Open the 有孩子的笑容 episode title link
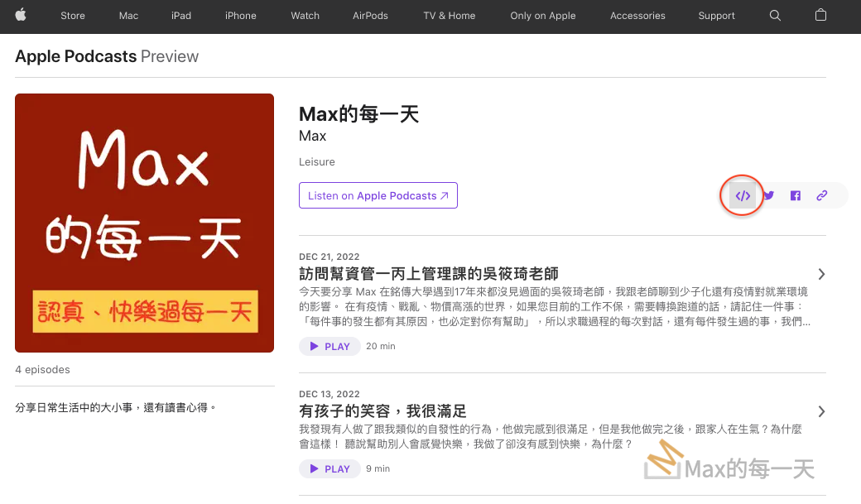 point(382,411)
